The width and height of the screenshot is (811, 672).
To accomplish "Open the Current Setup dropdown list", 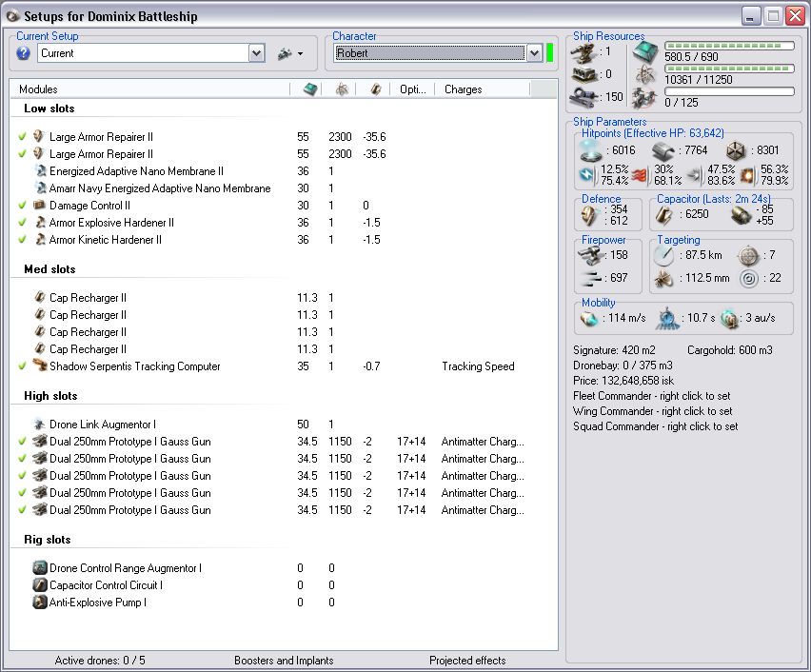I will (x=256, y=54).
